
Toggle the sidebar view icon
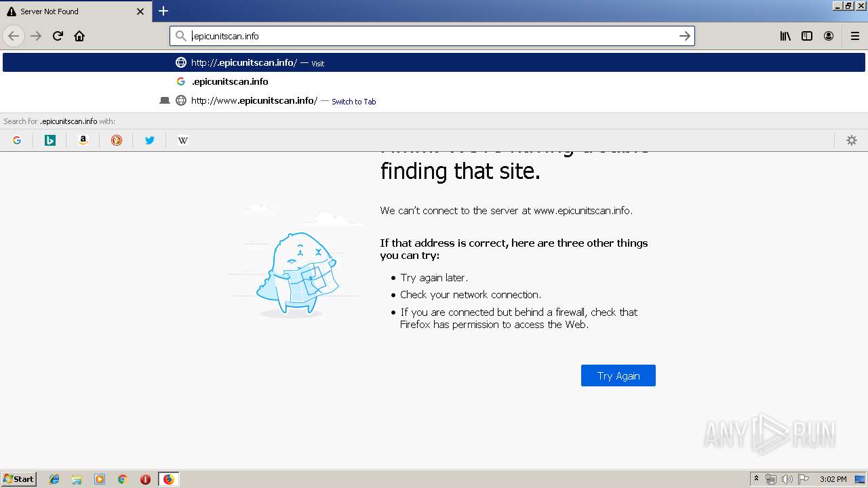pyautogui.click(x=807, y=36)
